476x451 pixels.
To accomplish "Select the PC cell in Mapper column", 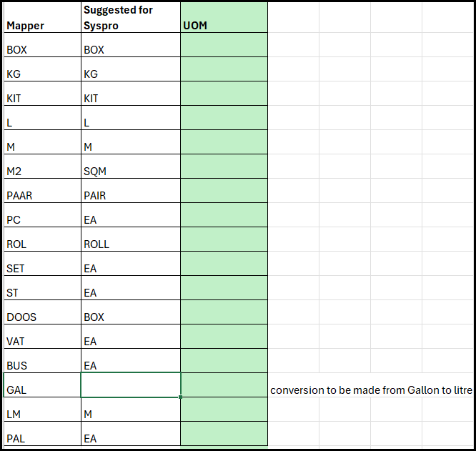I will (x=41, y=215).
